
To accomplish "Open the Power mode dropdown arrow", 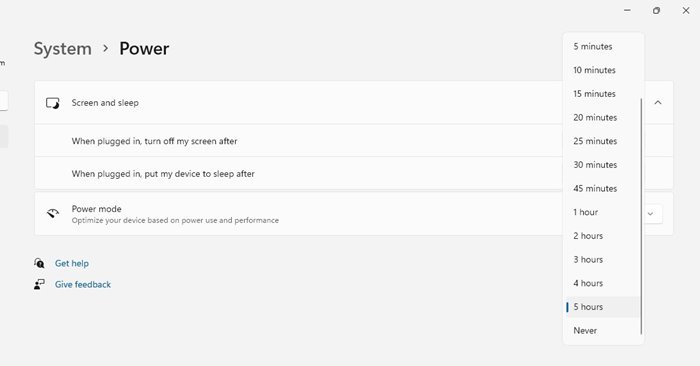I will pos(650,214).
